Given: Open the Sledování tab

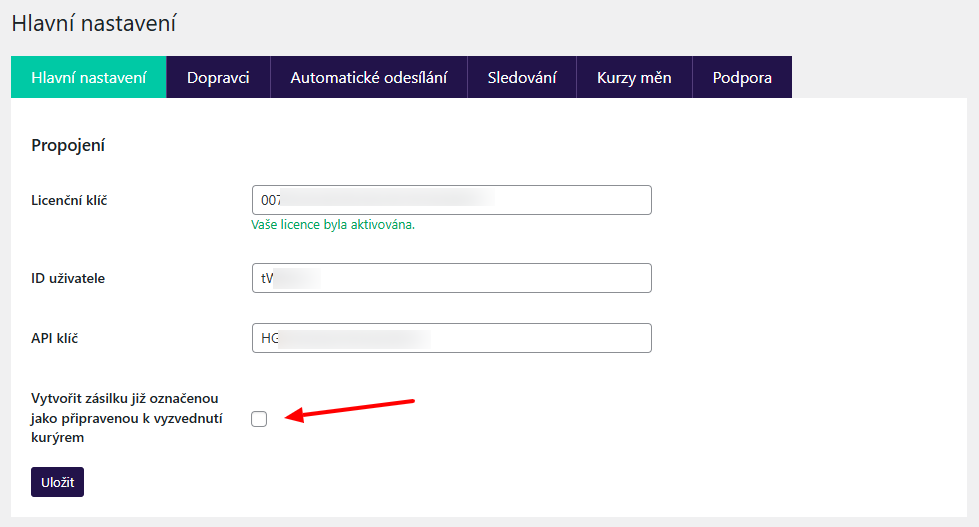Looking at the screenshot, I should [x=521, y=77].
